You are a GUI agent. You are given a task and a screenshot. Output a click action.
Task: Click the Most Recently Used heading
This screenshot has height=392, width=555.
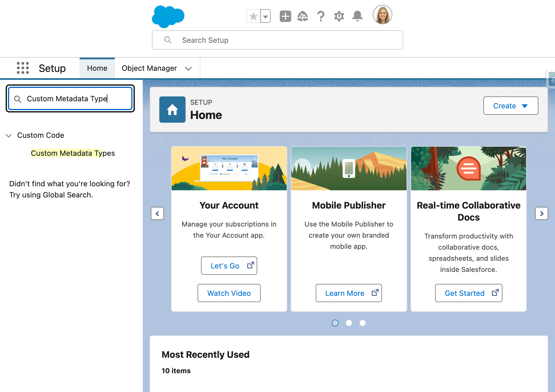206,354
